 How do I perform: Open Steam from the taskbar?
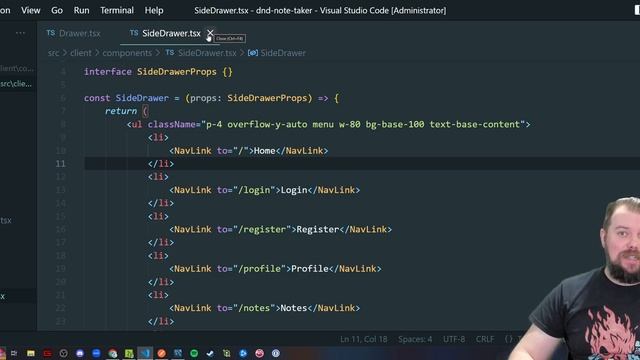click(x=210, y=353)
